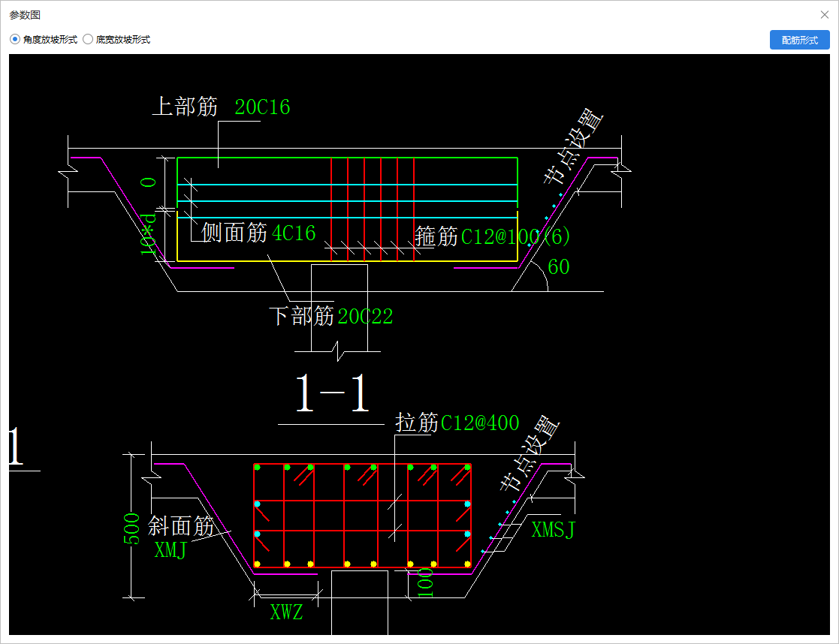Edit the 10*d anchorage value
This screenshot has width=839, height=644.
pos(148,233)
